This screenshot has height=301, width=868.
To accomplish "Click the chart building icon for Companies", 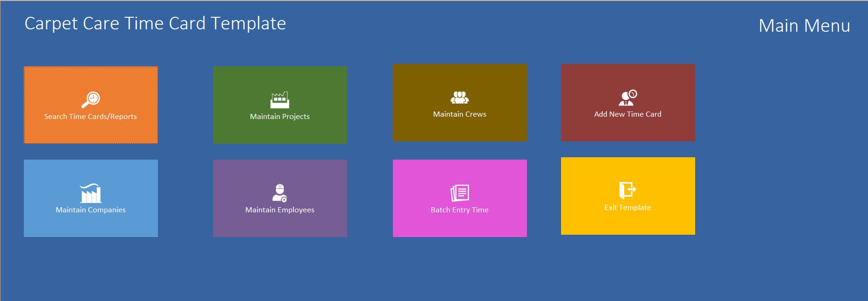I will click(91, 193).
